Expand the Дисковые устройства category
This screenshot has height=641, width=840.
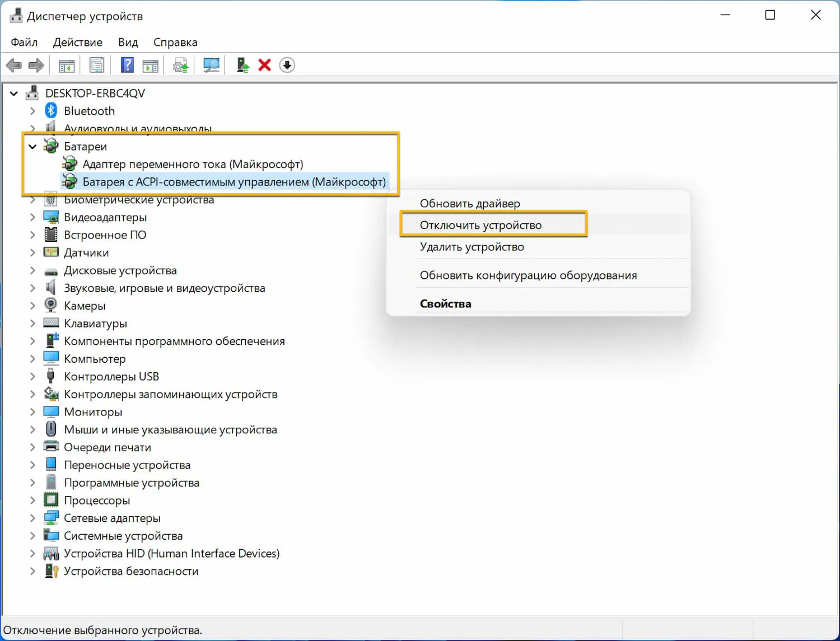pyautogui.click(x=32, y=270)
